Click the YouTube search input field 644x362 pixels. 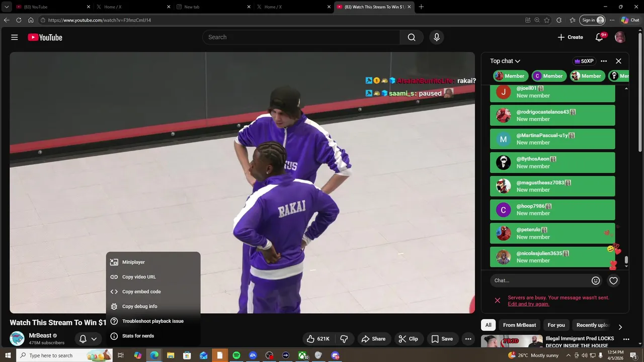301,37
